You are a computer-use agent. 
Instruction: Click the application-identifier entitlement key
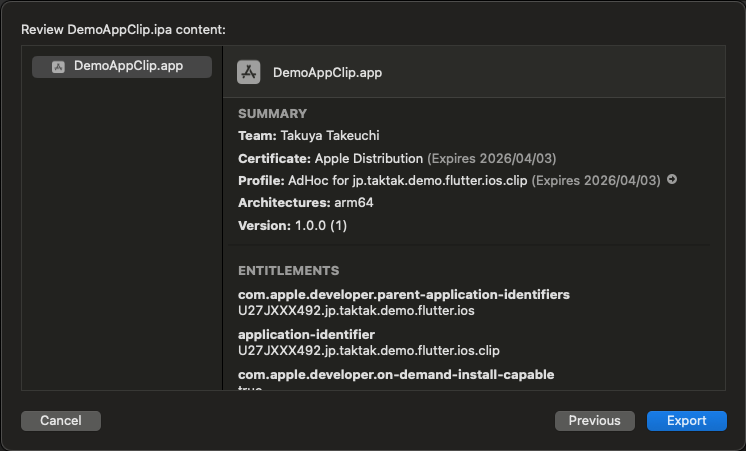(306, 334)
